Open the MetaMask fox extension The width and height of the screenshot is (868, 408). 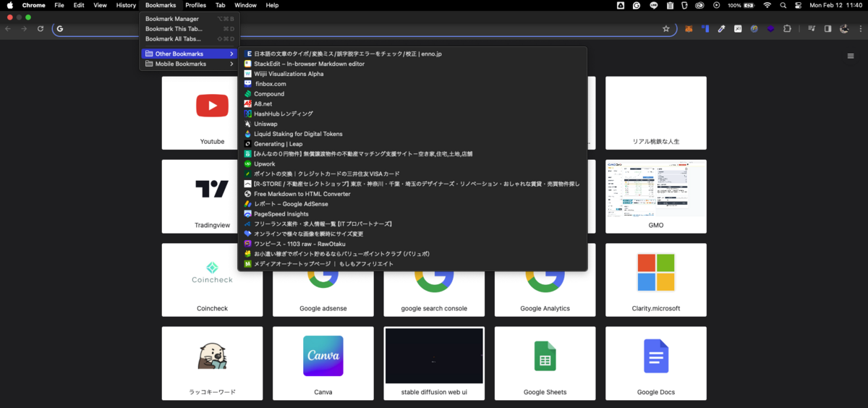point(689,29)
